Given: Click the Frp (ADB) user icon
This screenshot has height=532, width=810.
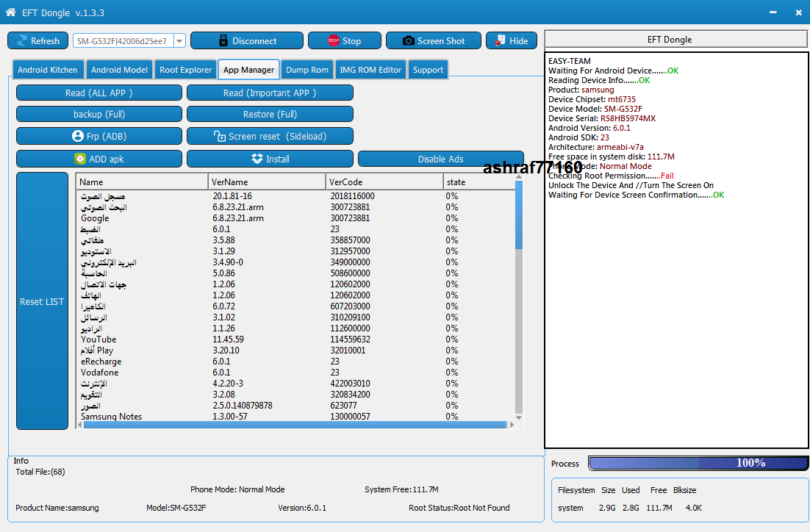Looking at the screenshot, I should (77, 136).
